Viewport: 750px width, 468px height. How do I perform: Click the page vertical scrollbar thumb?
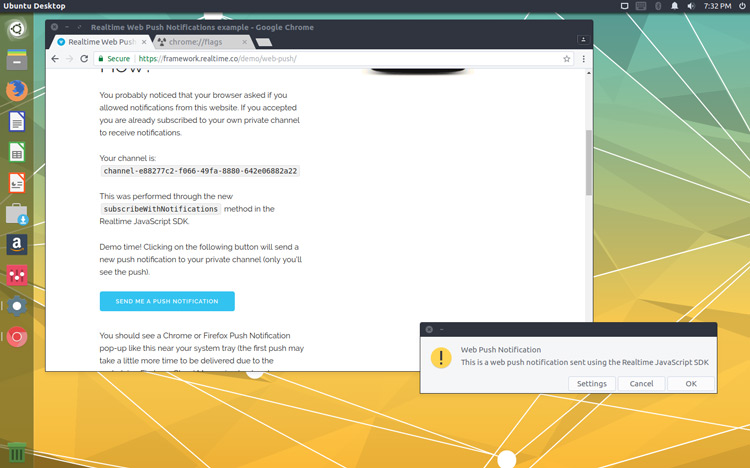(589, 163)
